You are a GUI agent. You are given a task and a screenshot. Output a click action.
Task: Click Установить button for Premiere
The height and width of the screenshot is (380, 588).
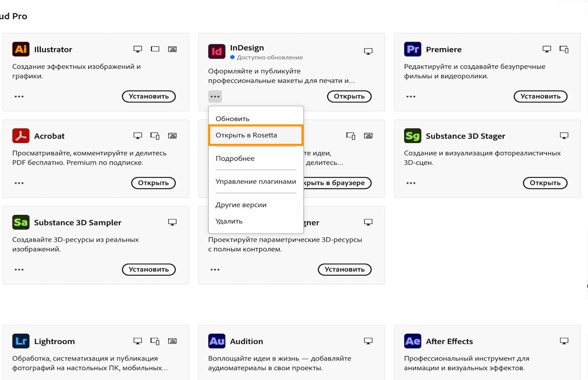coord(541,96)
